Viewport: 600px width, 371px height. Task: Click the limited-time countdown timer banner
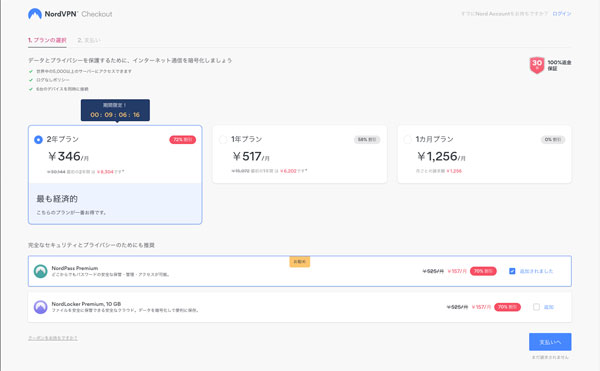[115, 110]
